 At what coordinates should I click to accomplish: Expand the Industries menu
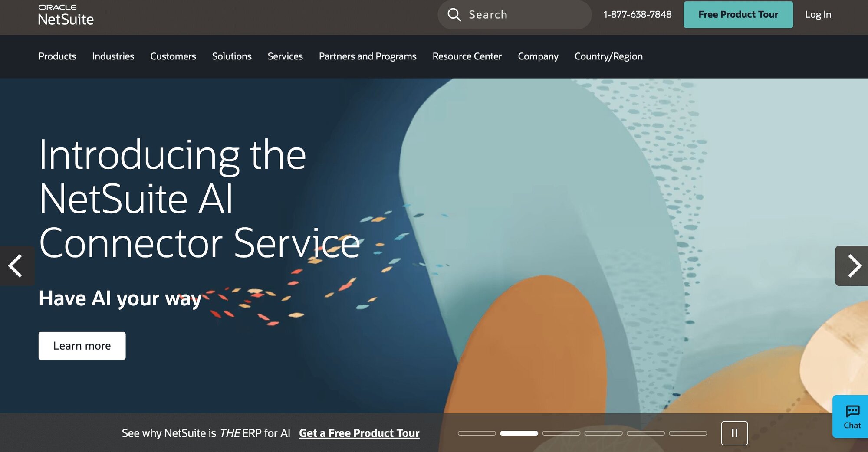113,56
